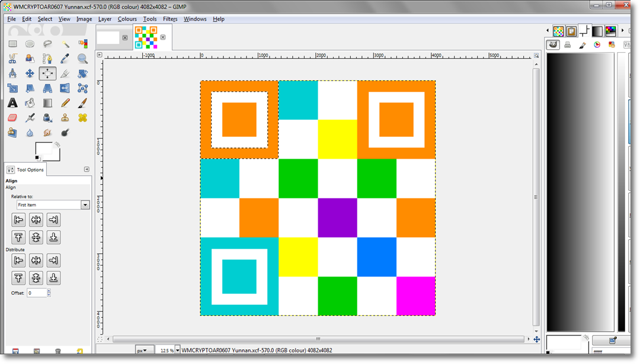The image size is (640, 364).
Task: Select the Scissors Select tool
Action: [x=12, y=59]
